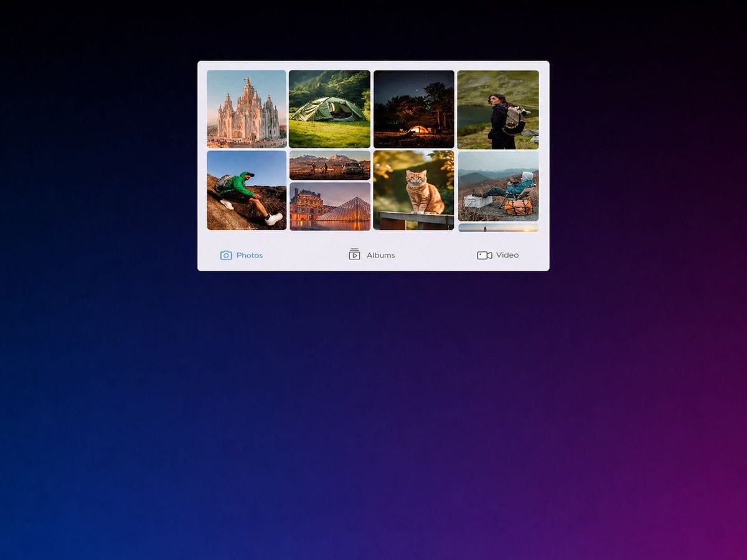This screenshot has height=560, width=747.
Task: Select the green tent on grass photo
Action: (x=330, y=109)
